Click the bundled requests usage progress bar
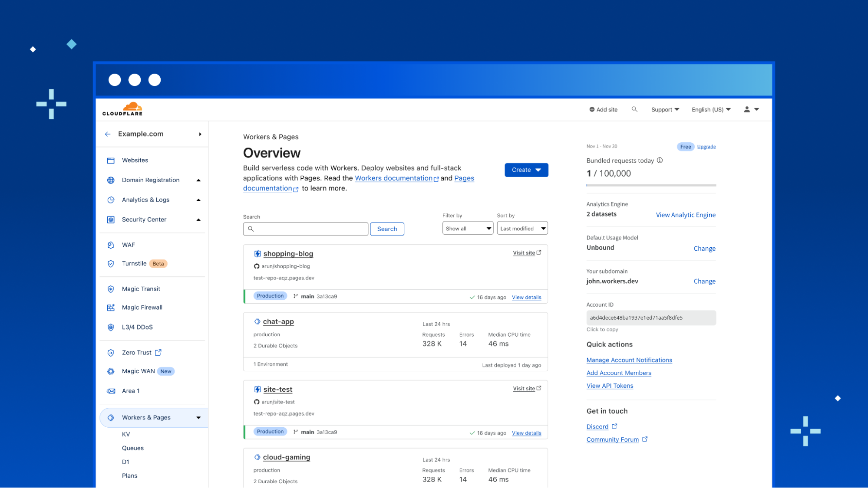The image size is (868, 488). point(651,185)
